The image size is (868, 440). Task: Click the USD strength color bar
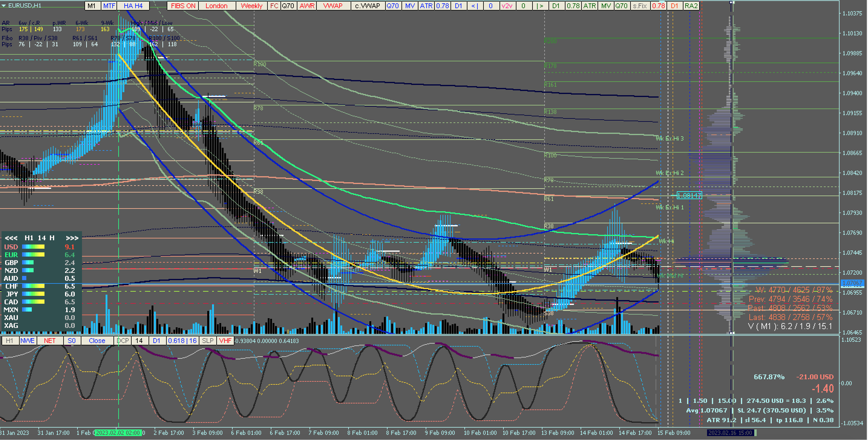click(x=33, y=247)
